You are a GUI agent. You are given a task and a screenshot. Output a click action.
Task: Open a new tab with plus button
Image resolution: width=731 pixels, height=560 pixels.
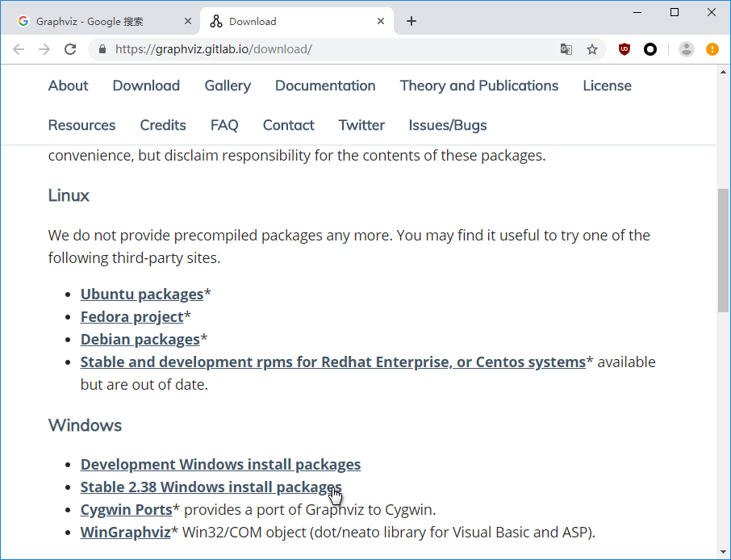[x=411, y=21]
